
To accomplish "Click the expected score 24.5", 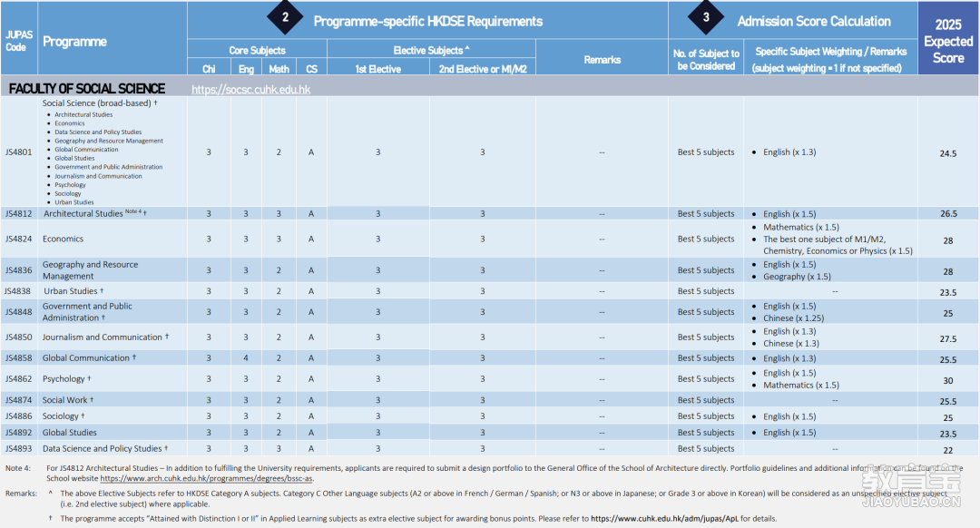I will 948,153.
